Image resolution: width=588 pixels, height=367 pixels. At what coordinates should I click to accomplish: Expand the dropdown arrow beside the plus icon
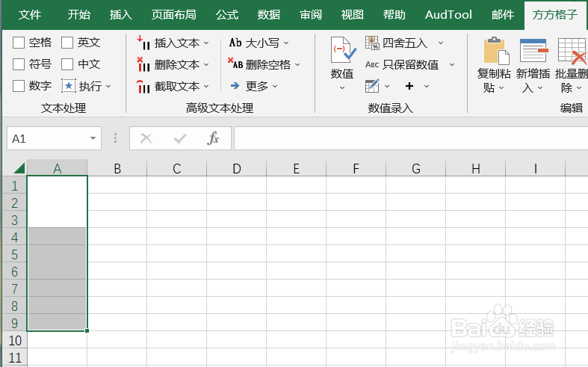427,86
